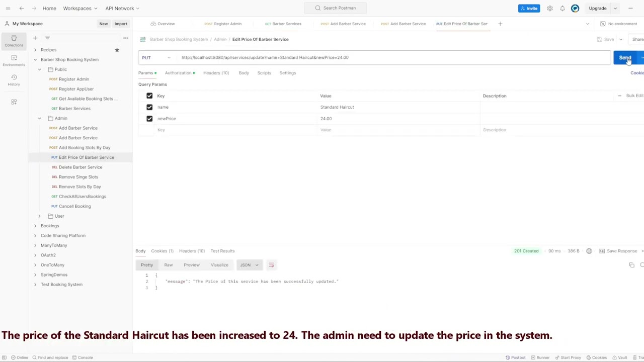Viewport: 644px width, 362px height.
Task: Switch to the Settings request tab
Action: tap(288, 73)
